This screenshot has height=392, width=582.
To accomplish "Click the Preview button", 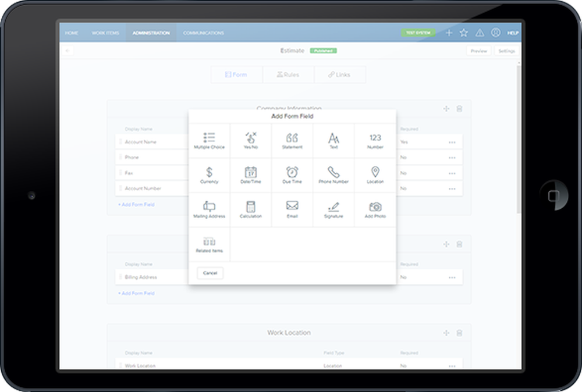I will coord(478,51).
